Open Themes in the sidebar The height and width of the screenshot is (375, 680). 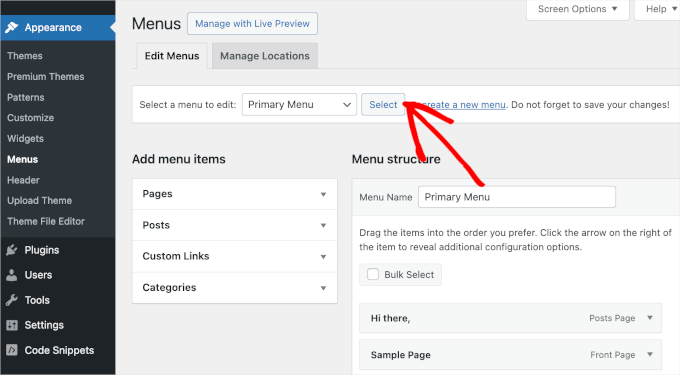25,56
